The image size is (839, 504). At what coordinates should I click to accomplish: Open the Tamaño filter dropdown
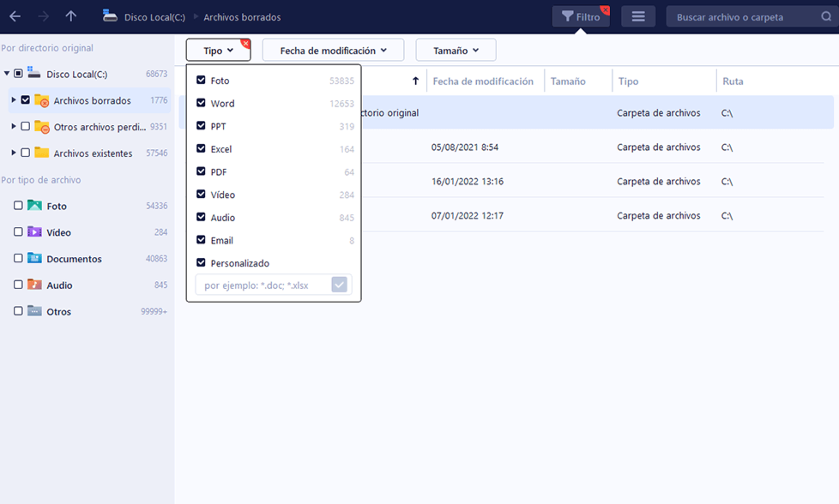click(456, 51)
